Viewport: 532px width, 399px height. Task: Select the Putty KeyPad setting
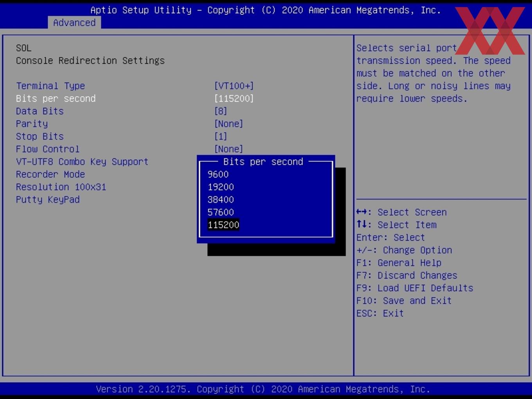[x=48, y=199]
